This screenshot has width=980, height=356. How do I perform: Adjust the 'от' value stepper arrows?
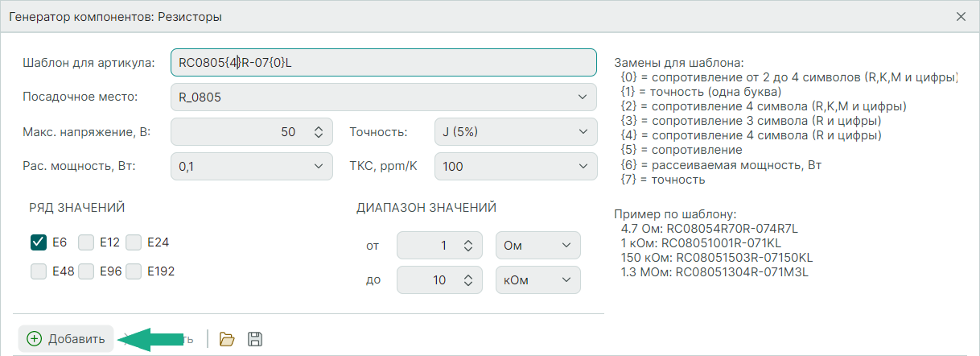click(x=467, y=246)
